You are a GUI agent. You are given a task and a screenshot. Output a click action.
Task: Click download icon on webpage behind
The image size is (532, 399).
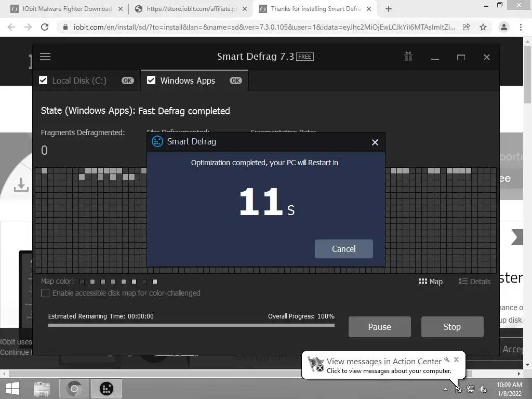tap(21, 184)
